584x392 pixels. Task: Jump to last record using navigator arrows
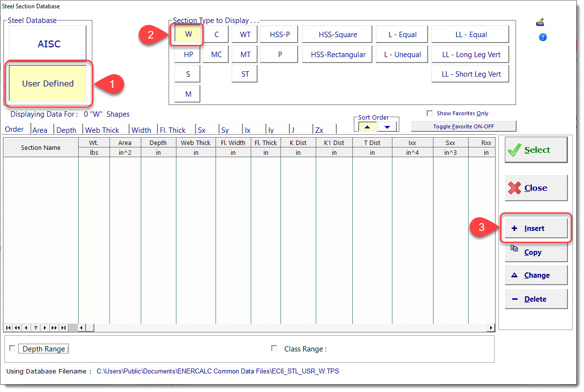63,328
